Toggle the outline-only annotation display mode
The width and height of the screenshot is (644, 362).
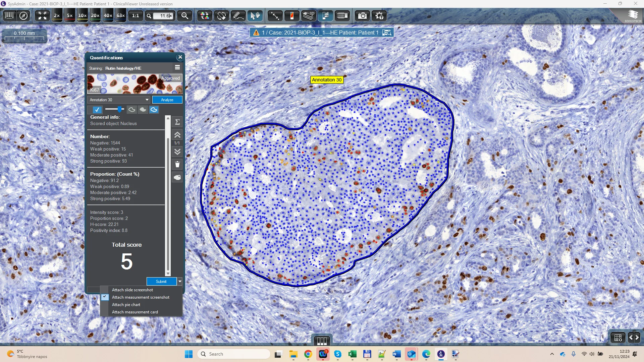click(132, 110)
